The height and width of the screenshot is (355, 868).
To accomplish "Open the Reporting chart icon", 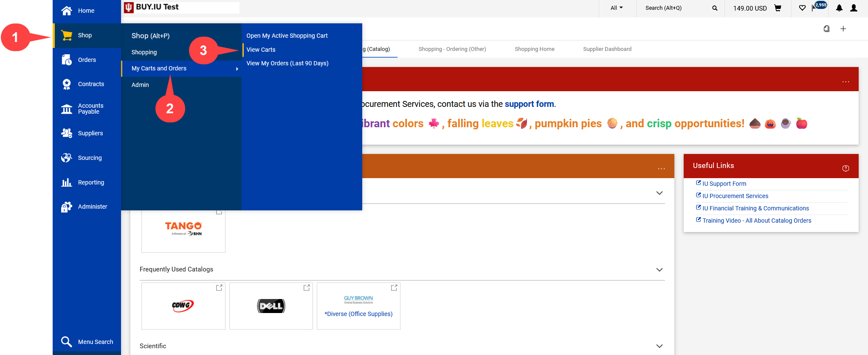I will [67, 182].
